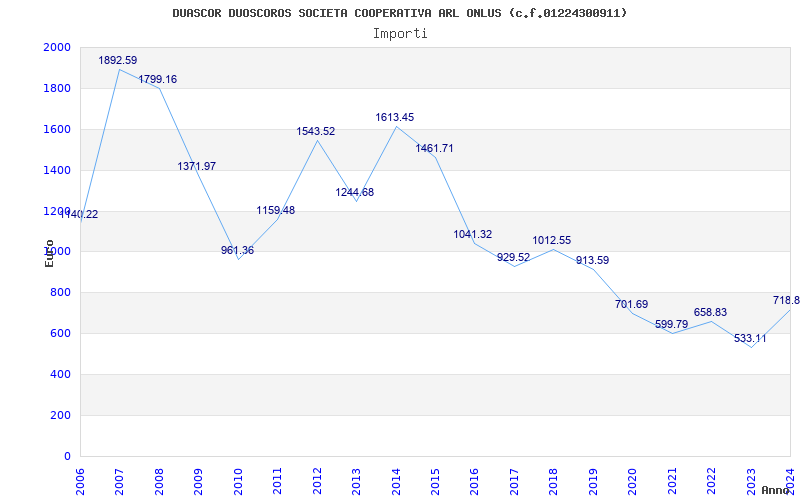Click the 1800 y-axis tick label
The width and height of the screenshot is (800, 500).
(x=57, y=88)
